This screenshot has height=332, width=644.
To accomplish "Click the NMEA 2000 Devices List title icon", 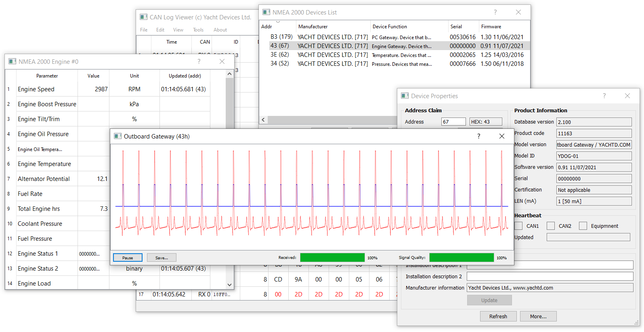I will tap(266, 12).
